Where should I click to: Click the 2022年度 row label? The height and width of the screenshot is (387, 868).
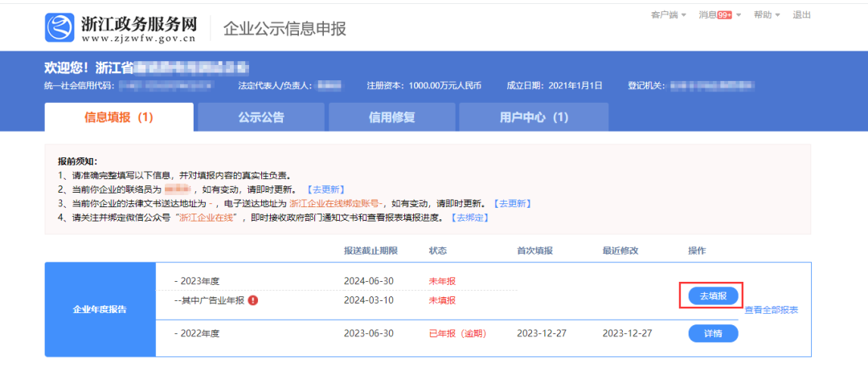click(197, 333)
